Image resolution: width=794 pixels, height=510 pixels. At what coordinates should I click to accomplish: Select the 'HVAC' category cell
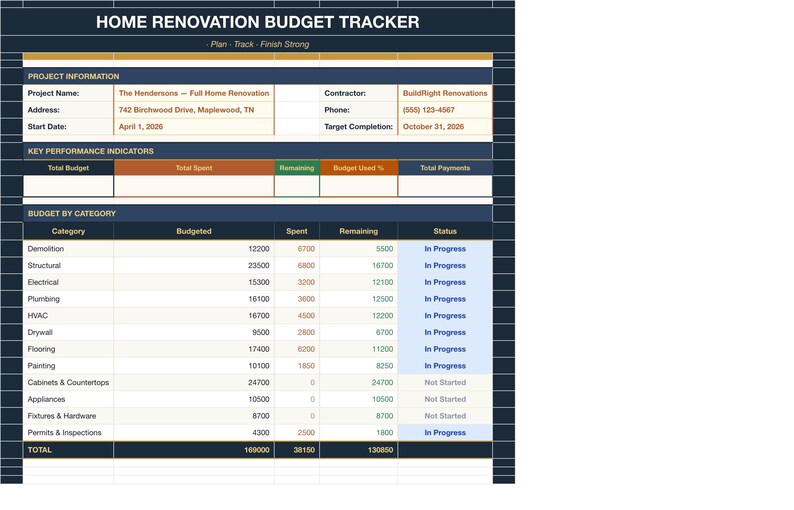68,316
